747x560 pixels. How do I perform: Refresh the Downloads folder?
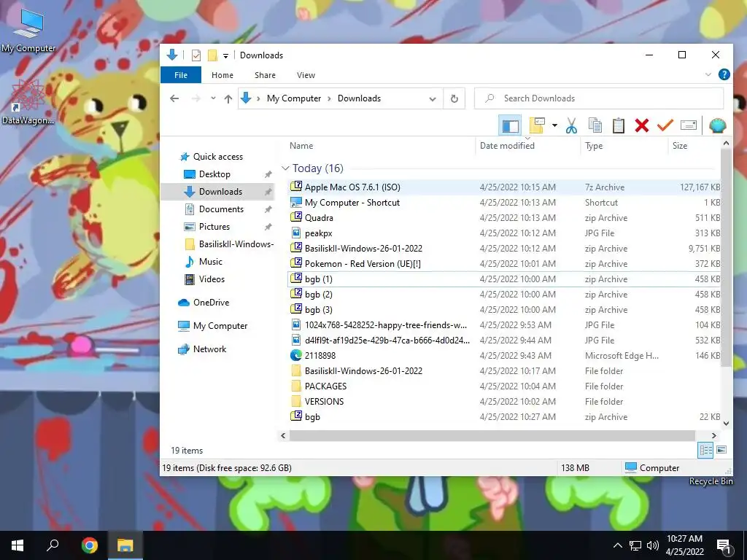[x=454, y=98]
